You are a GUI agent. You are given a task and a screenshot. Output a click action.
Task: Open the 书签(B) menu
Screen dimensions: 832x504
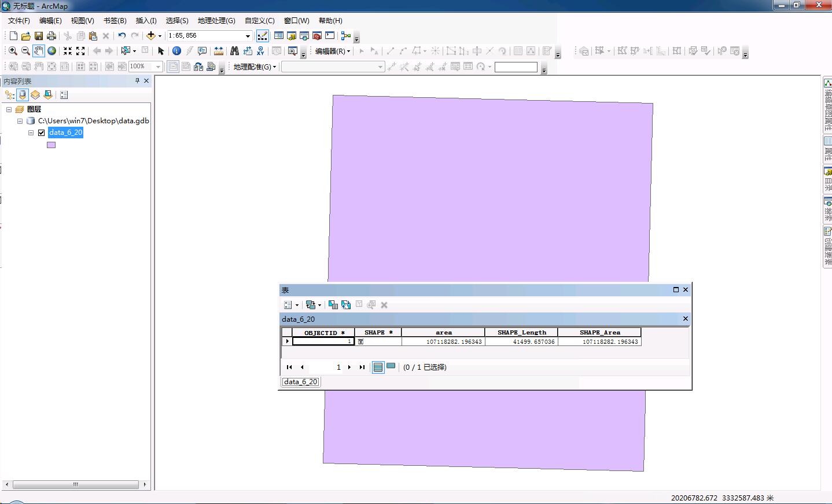tap(115, 21)
